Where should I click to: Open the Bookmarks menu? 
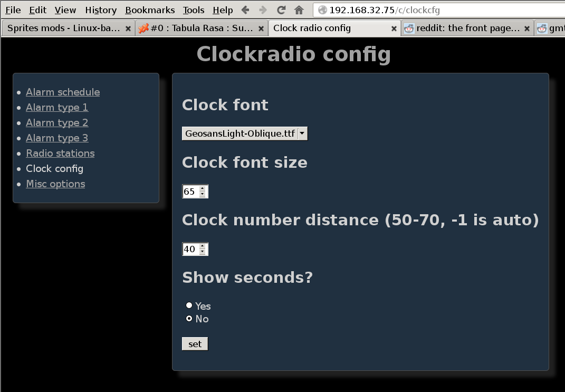[150, 10]
